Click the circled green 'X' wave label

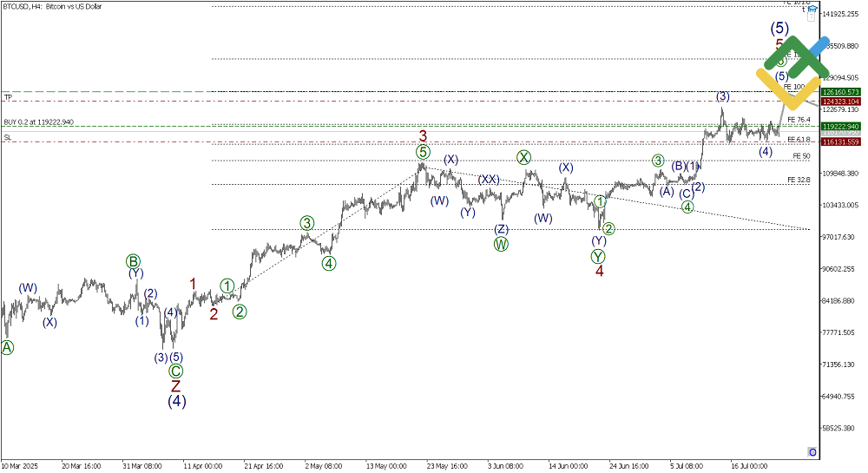(524, 157)
